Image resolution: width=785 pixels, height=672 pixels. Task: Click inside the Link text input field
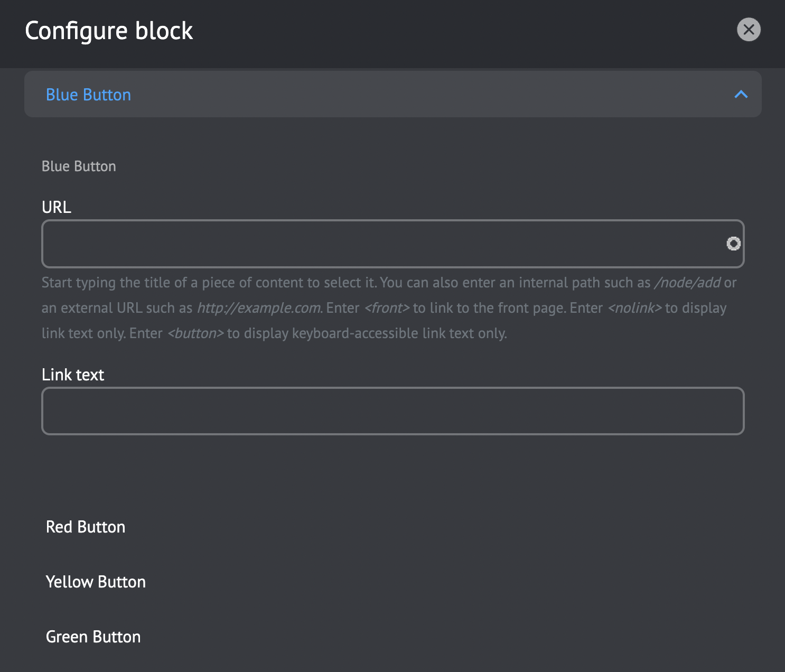pos(370,411)
